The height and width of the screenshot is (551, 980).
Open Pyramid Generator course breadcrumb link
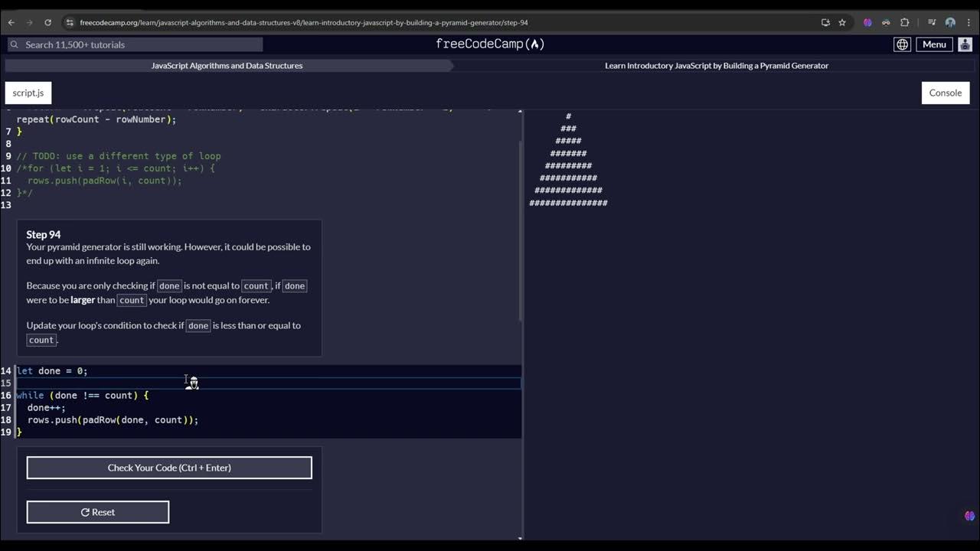717,66
